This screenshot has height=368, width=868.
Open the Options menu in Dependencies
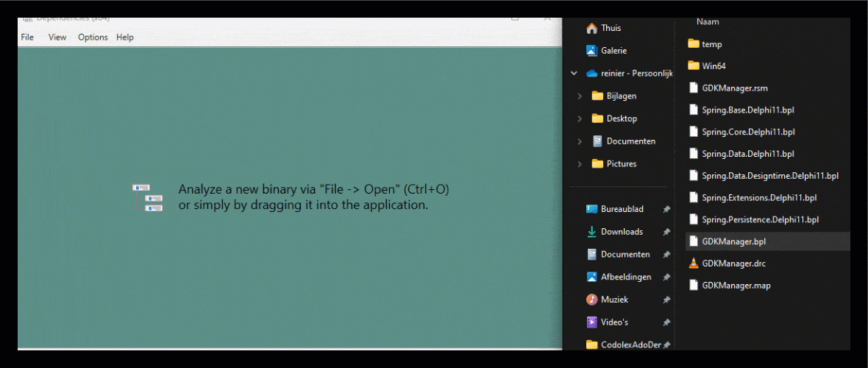(x=93, y=37)
